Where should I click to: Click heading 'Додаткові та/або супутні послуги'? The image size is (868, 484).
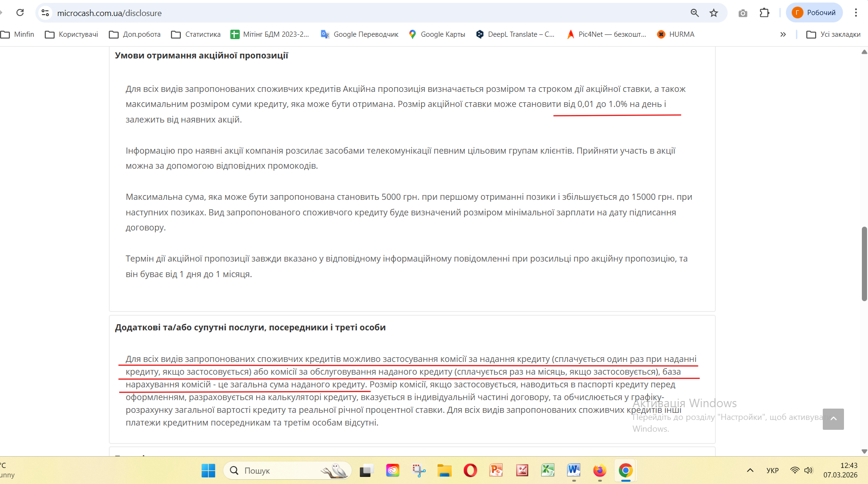(x=251, y=328)
